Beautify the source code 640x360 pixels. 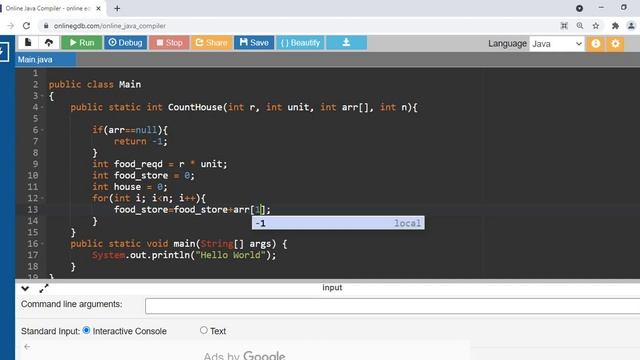pos(300,43)
